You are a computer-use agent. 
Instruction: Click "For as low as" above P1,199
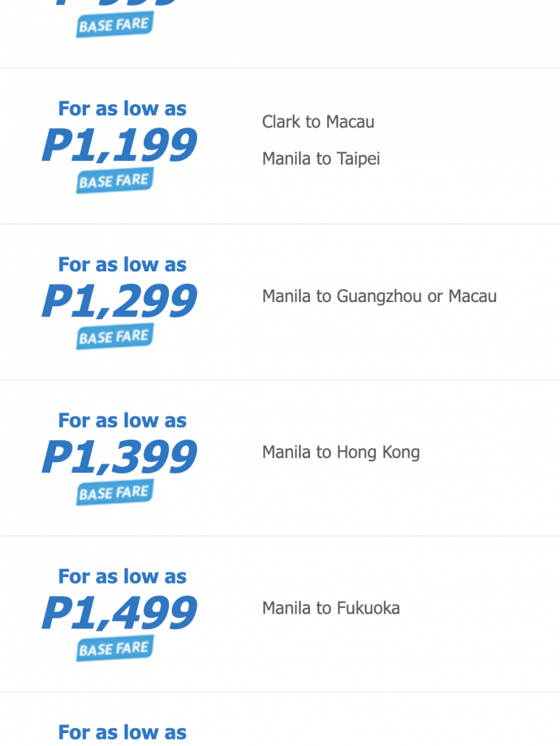[x=122, y=109]
